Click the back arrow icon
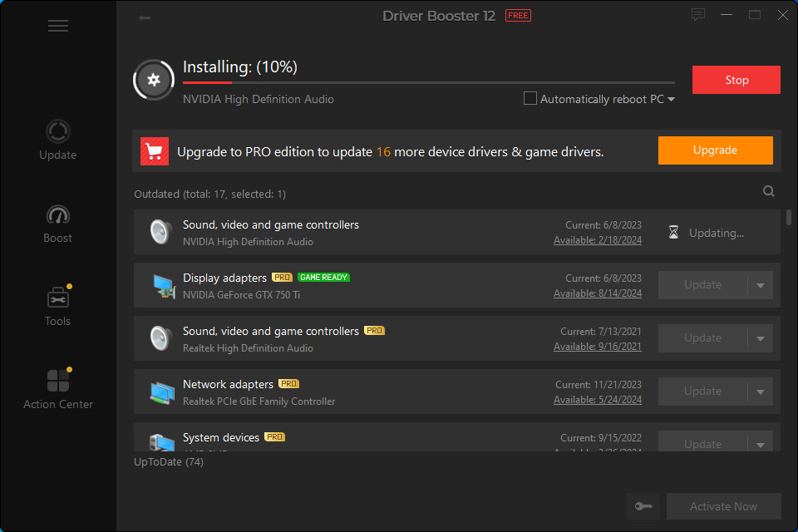This screenshot has width=798, height=532. [145, 17]
